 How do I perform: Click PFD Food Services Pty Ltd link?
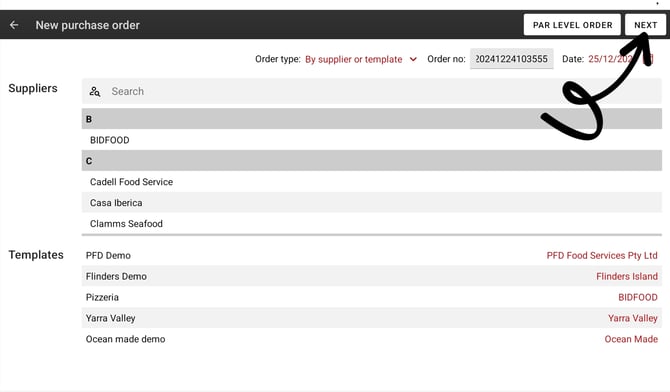602,255
